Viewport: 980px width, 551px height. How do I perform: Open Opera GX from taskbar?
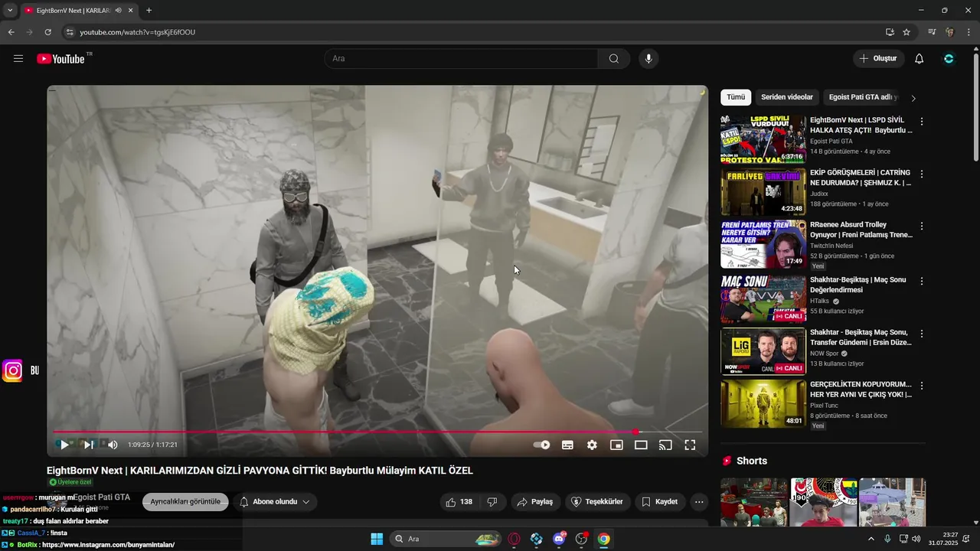[x=514, y=539]
